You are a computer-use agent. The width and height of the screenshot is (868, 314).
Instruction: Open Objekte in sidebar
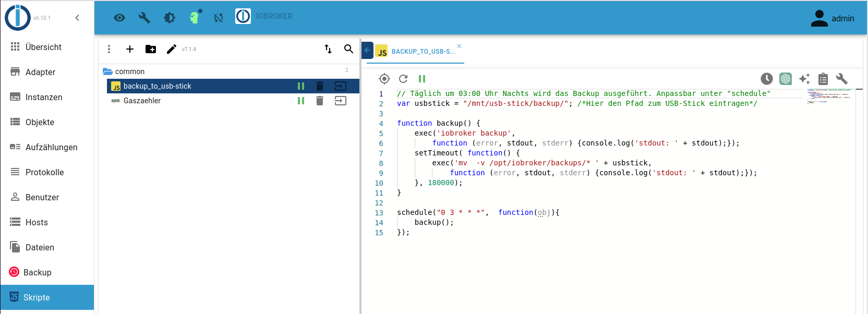click(x=47, y=122)
